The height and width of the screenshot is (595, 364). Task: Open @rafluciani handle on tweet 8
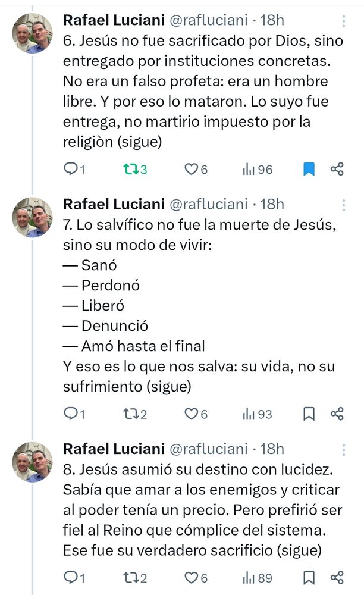click(208, 448)
